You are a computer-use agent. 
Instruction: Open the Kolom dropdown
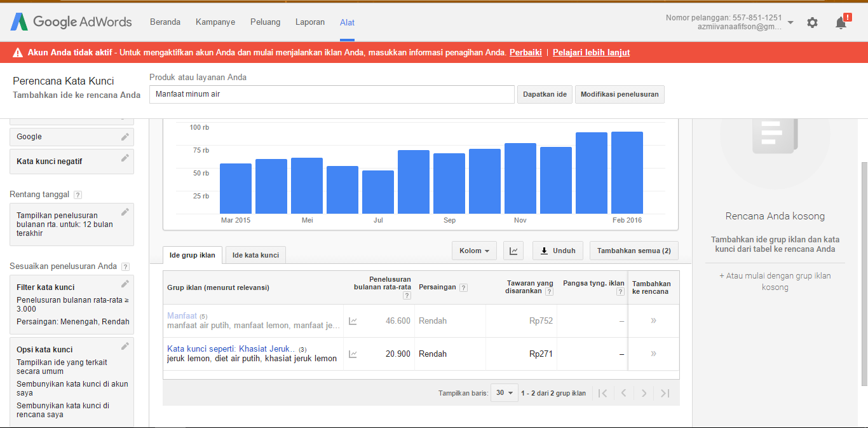[x=474, y=251]
